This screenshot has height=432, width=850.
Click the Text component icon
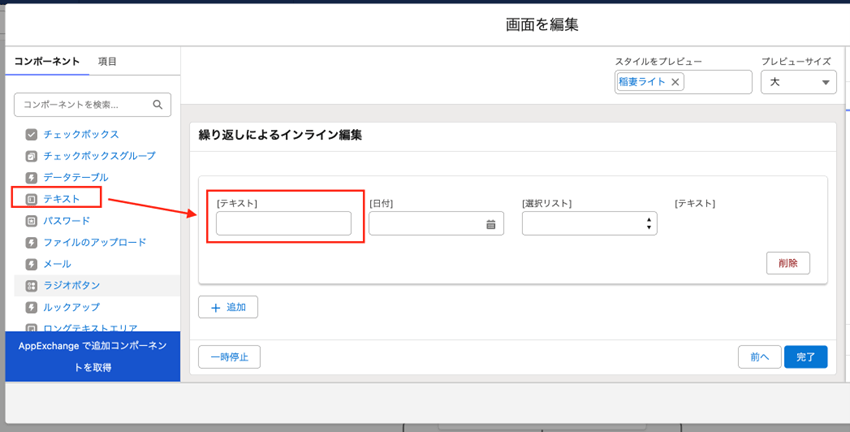coord(32,199)
